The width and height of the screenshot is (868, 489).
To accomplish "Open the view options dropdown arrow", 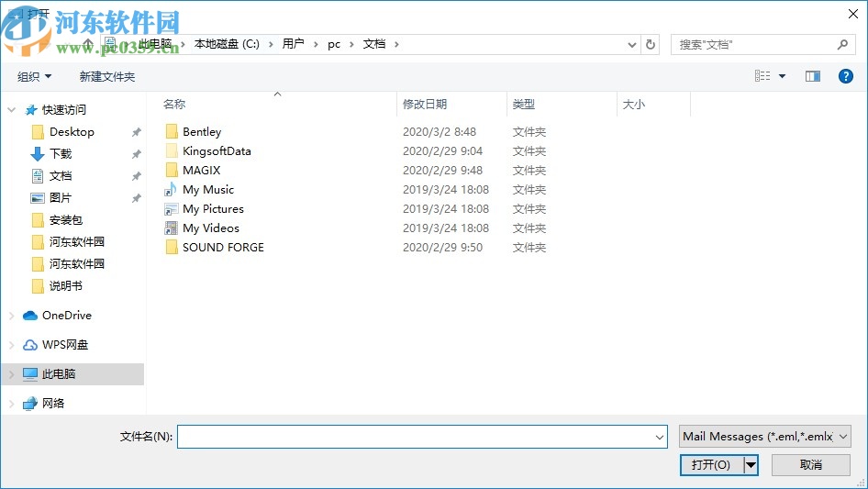I will tap(782, 76).
